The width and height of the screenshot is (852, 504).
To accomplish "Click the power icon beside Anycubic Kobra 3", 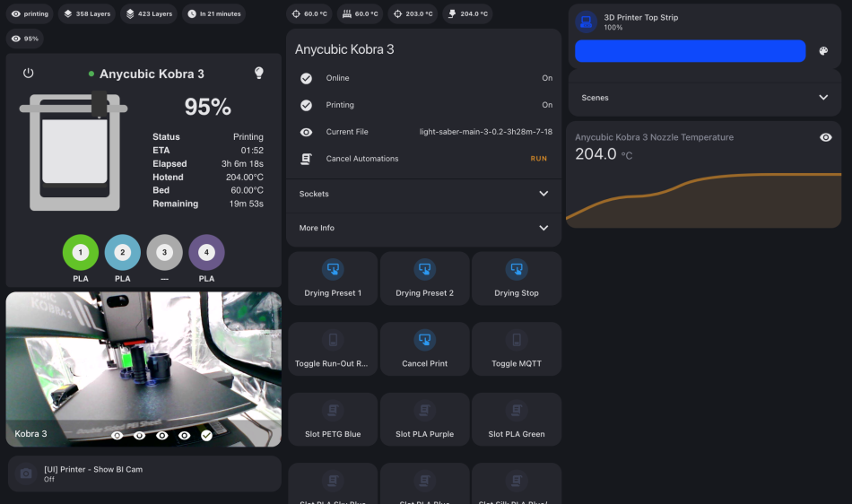I will coord(29,74).
